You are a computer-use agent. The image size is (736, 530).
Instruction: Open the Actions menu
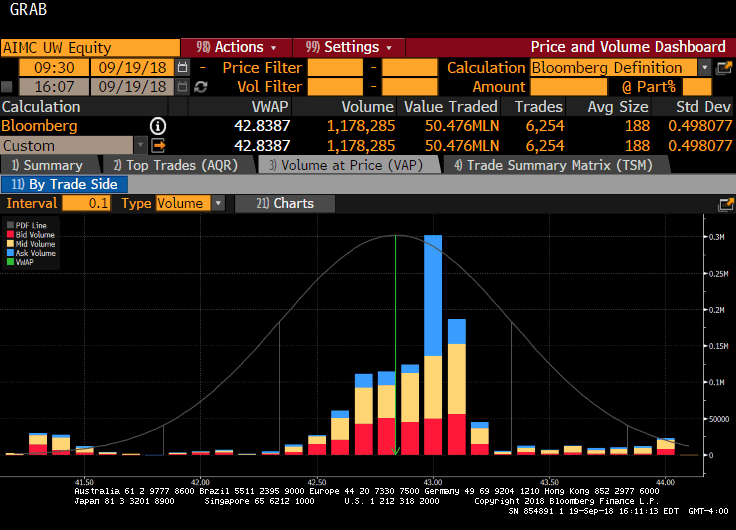(236, 47)
